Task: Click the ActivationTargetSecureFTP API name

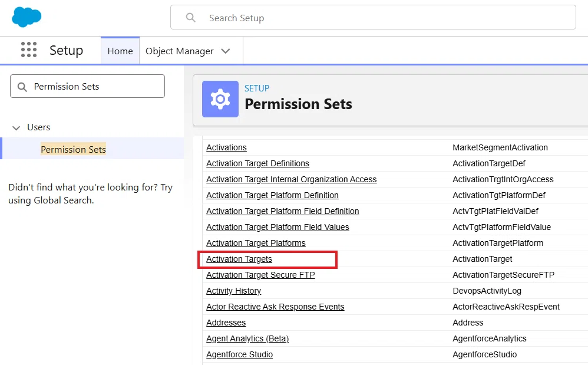Action: (503, 275)
